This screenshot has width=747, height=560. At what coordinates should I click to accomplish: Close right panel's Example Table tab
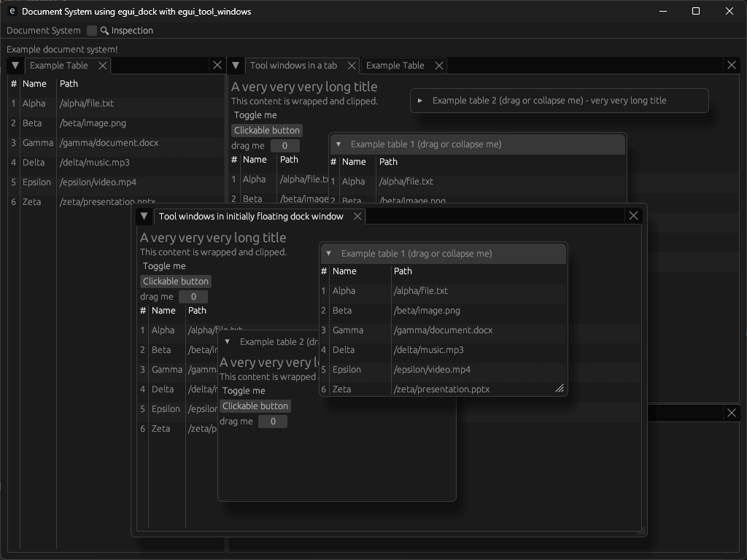439,66
